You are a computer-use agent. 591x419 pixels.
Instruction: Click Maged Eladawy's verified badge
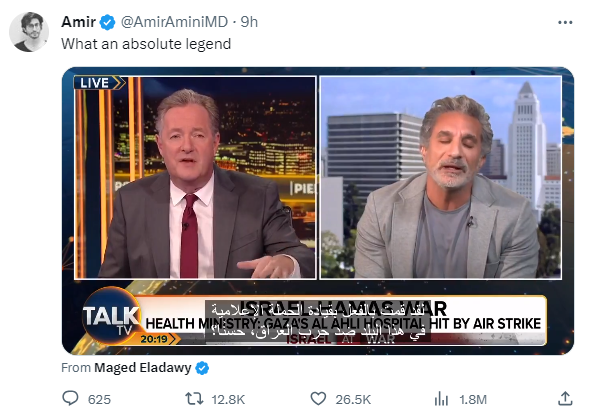tap(202, 368)
